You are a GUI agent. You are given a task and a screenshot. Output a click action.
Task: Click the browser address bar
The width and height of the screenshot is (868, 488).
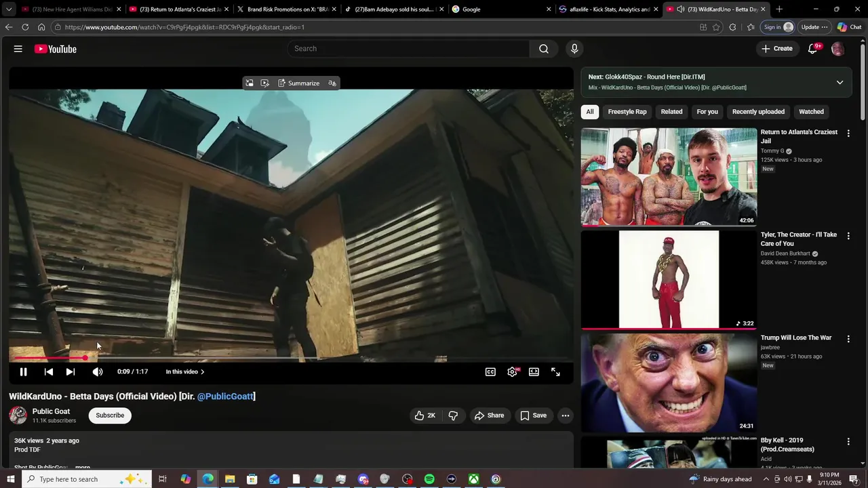[x=380, y=27]
